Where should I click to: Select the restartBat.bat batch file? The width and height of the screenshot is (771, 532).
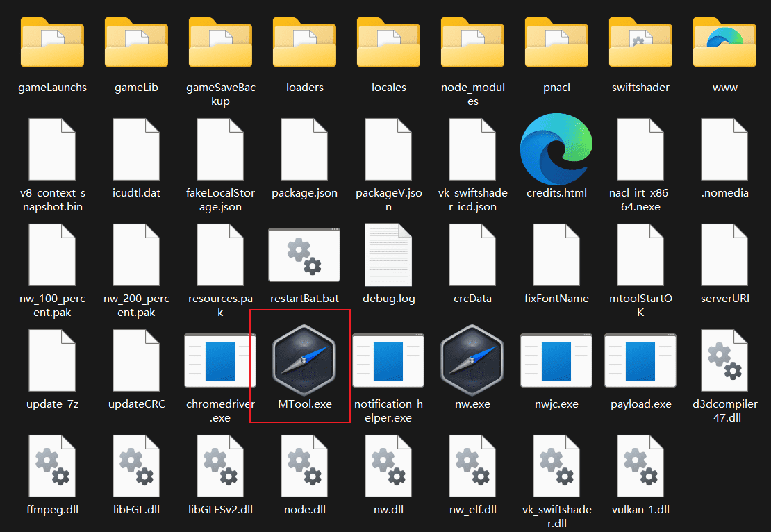pyautogui.click(x=304, y=255)
